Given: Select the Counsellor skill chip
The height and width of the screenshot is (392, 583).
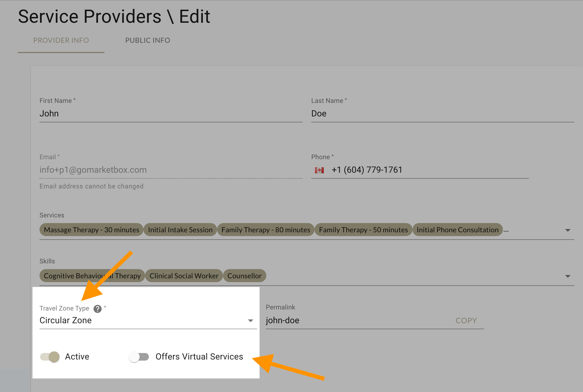Looking at the screenshot, I should pyautogui.click(x=244, y=276).
